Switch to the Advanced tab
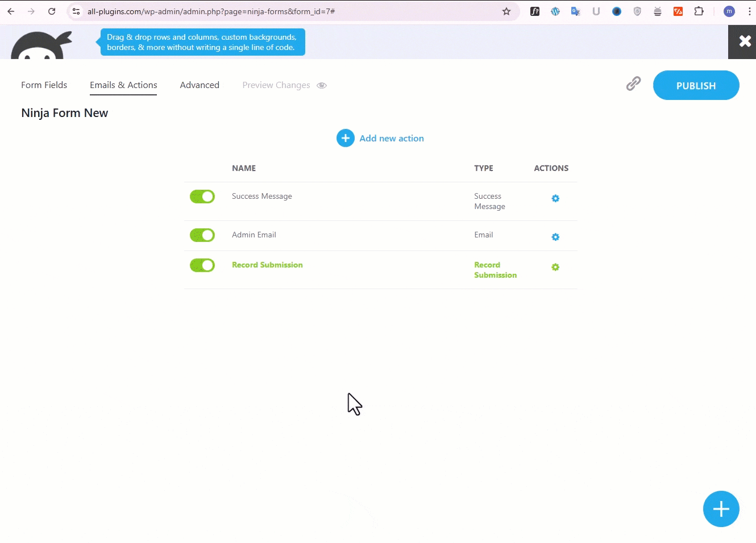Image resolution: width=756 pixels, height=543 pixels. (x=200, y=85)
